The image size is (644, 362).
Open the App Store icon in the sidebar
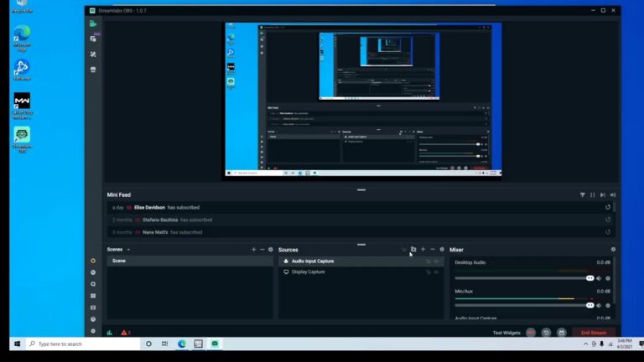coord(93,70)
